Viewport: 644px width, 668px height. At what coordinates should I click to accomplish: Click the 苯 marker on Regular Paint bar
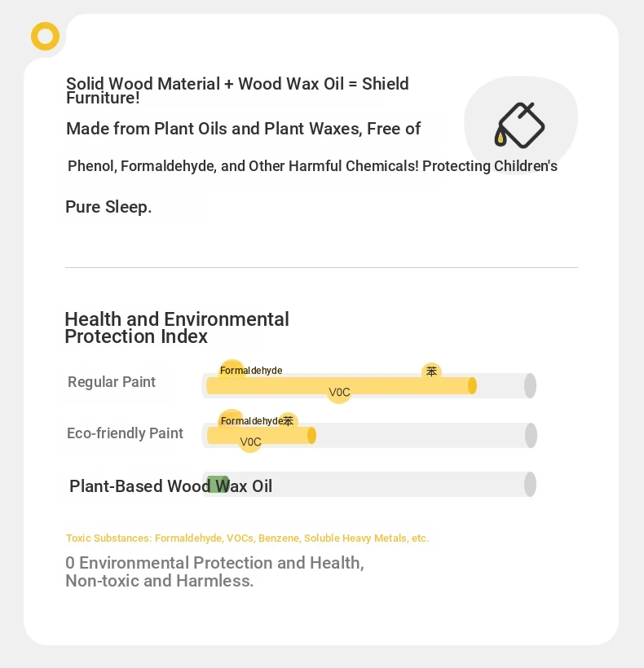tap(431, 371)
